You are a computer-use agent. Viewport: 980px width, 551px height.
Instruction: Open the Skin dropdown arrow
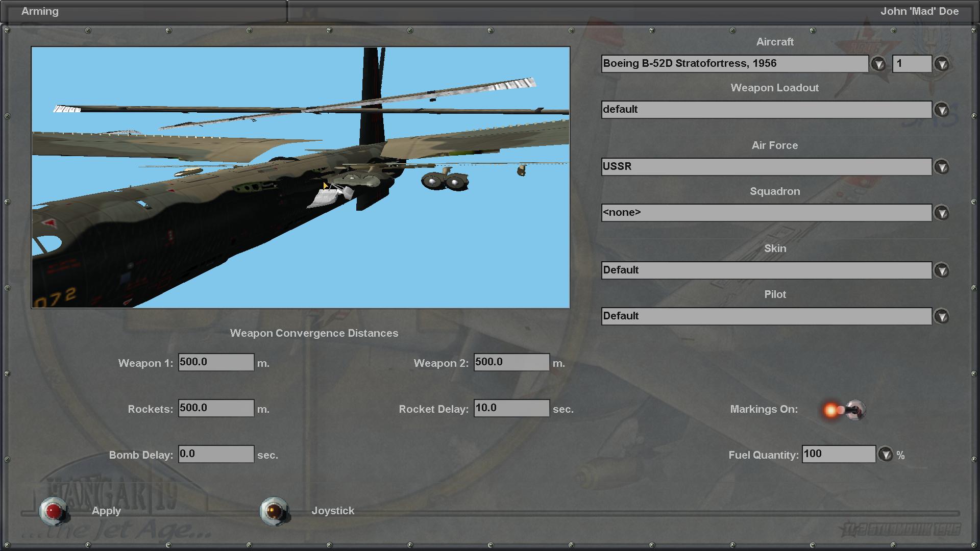942,270
